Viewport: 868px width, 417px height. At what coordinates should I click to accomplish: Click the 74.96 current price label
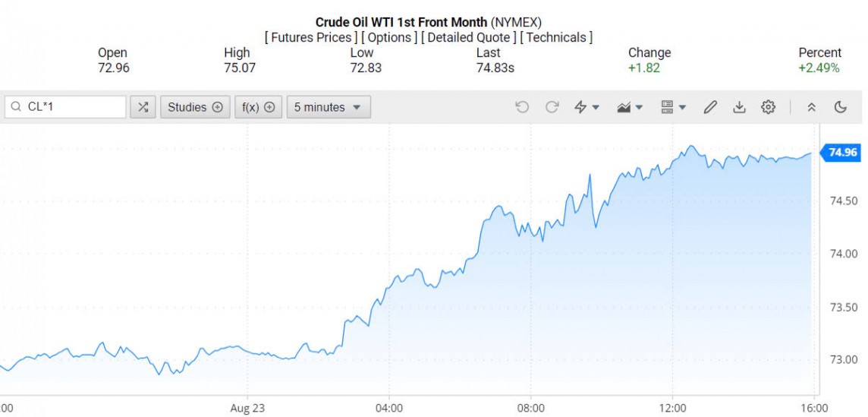coord(842,153)
